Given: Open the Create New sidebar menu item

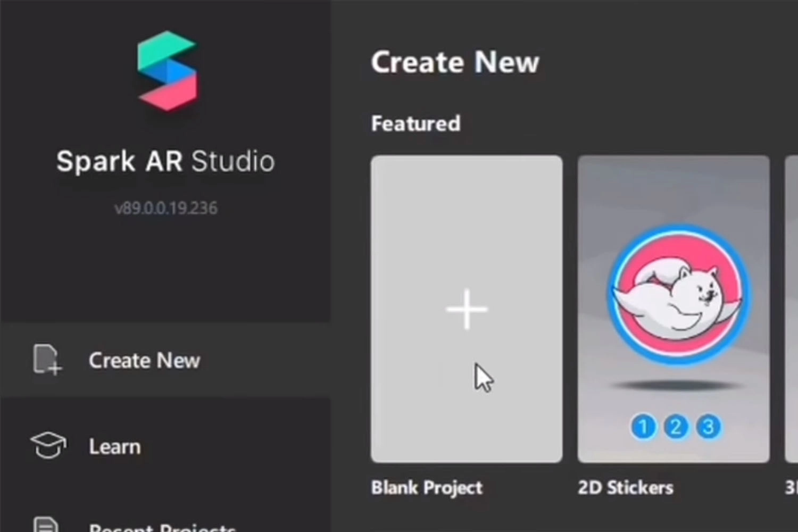Looking at the screenshot, I should (x=165, y=360).
